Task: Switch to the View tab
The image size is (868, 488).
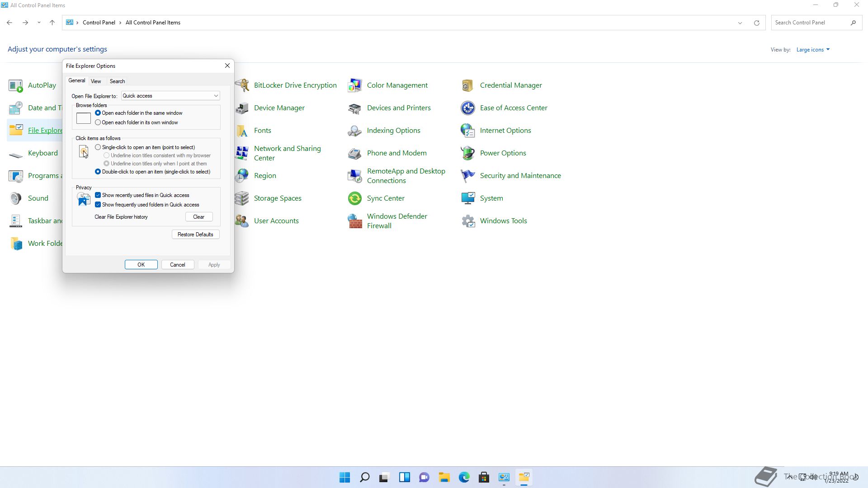Action: [x=96, y=81]
